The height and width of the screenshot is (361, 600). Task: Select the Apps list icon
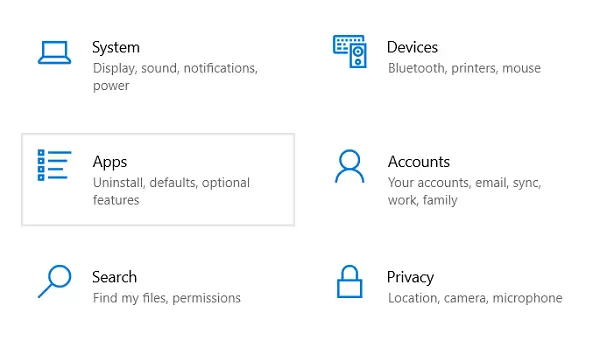point(54,165)
